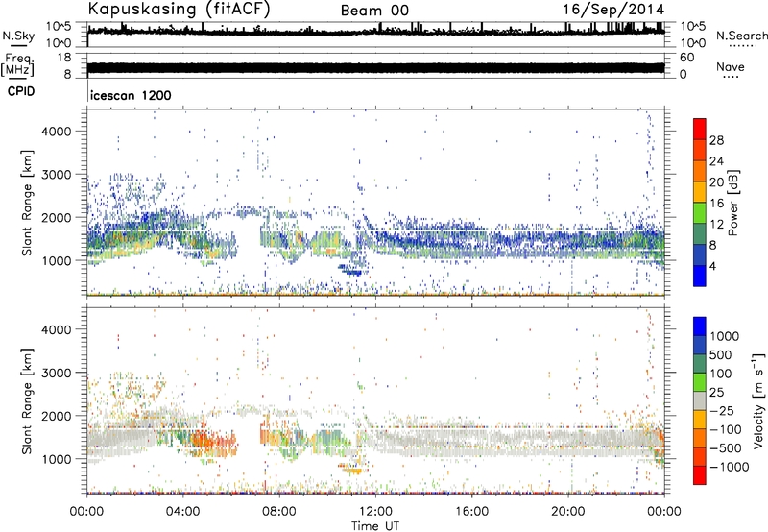Screen dimensions: 768x532
Task: Select the Time UT axis title
Action: pos(375,525)
